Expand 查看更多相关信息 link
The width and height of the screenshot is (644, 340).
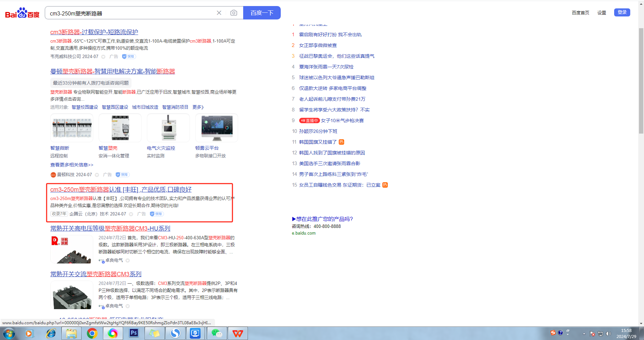pos(72,165)
